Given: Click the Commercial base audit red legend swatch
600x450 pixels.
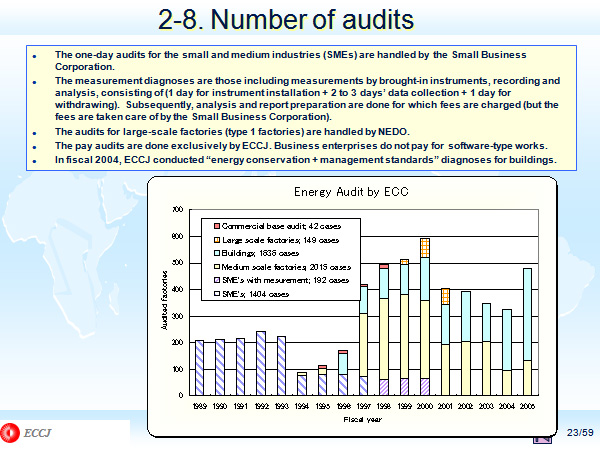Looking at the screenshot, I should click(x=217, y=226).
